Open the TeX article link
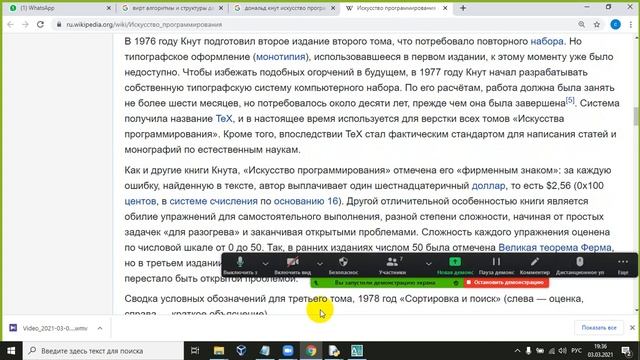Image resolution: width=640 pixels, height=360 pixels. coord(224,119)
